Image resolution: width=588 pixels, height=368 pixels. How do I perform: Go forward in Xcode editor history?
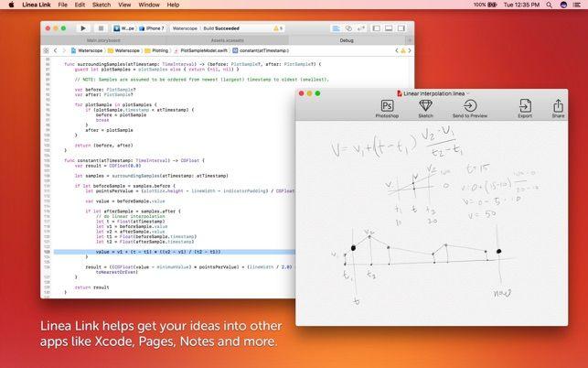pyautogui.click(x=64, y=50)
